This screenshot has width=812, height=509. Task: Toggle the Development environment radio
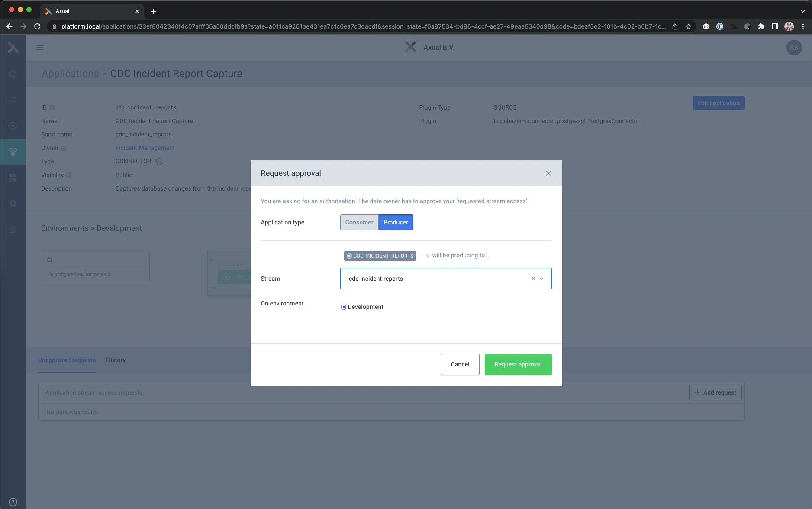(344, 307)
